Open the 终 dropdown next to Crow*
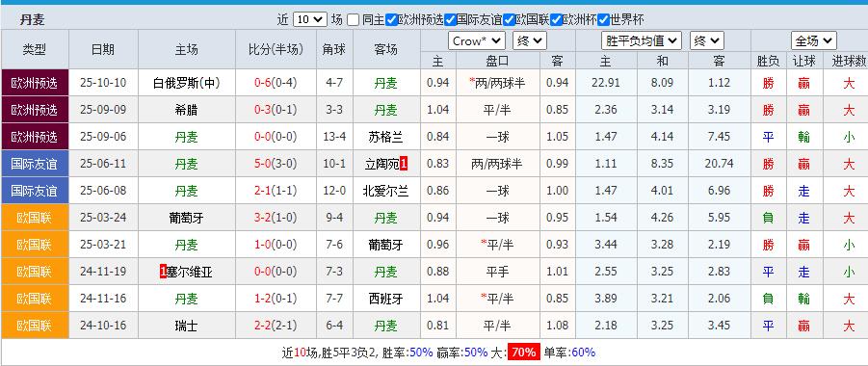 coord(530,40)
